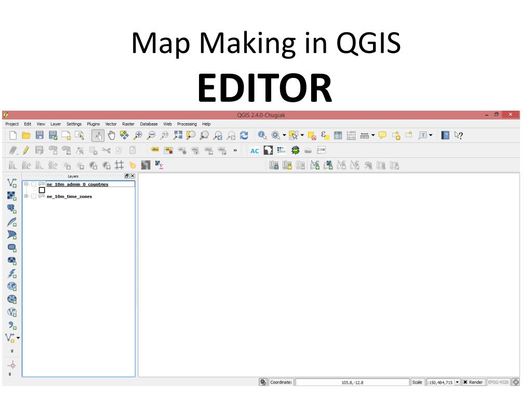This screenshot has width=532, height=399.
Task: Create a new project with the blank page icon
Action: click(x=13, y=136)
